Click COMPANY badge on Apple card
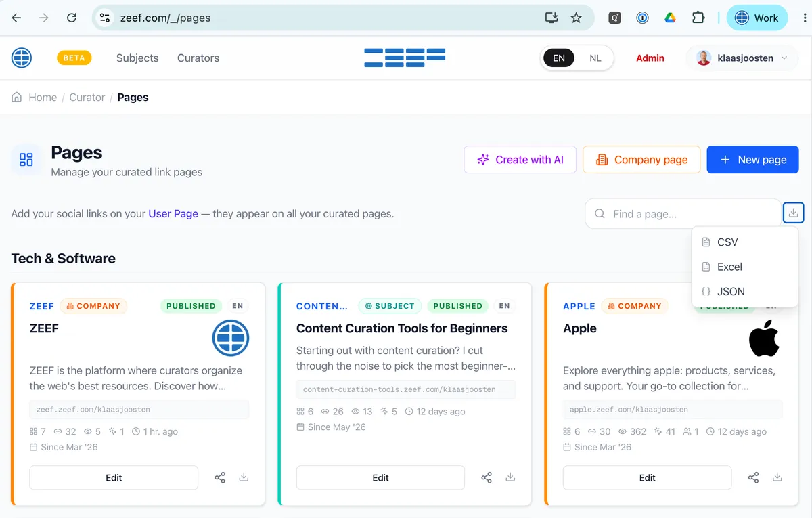Screen dimensions: 812x518 (x=634, y=306)
